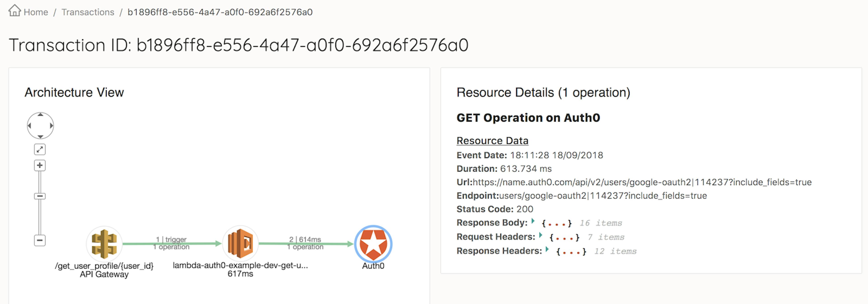Pan the graph left with left arrow
868x304 pixels.
tap(30, 126)
